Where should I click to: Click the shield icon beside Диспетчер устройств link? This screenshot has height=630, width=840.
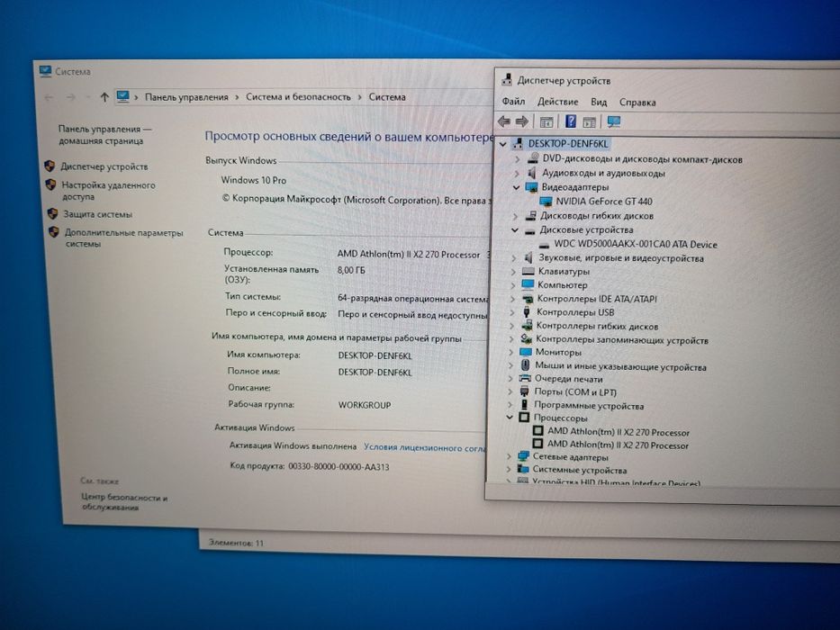[x=50, y=166]
